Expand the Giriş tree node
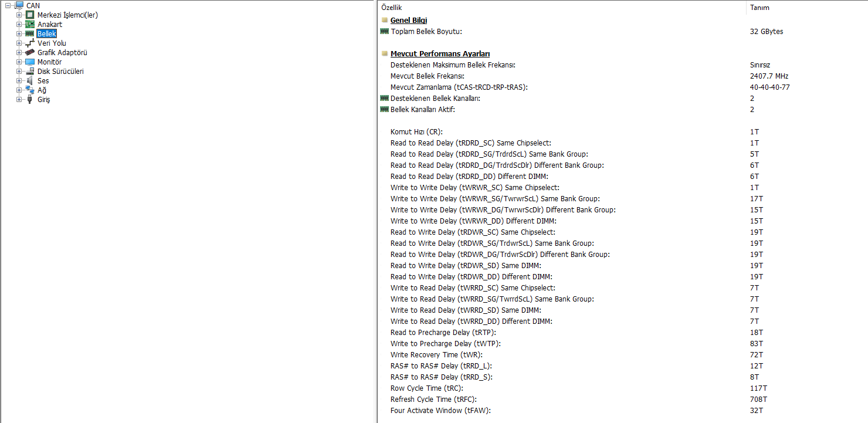 (19, 99)
